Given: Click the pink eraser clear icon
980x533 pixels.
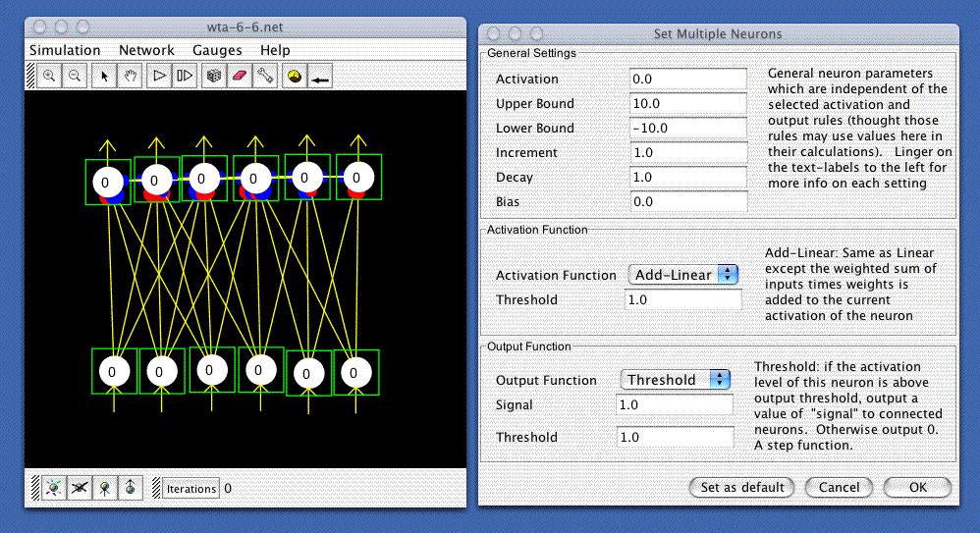Looking at the screenshot, I should point(238,76).
